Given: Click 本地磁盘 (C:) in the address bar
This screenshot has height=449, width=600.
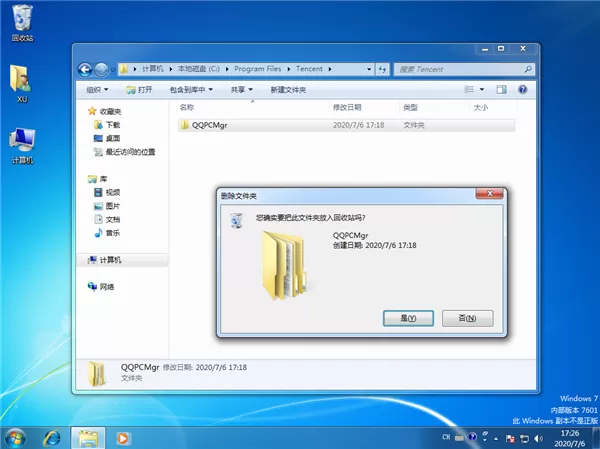Looking at the screenshot, I should (199, 69).
